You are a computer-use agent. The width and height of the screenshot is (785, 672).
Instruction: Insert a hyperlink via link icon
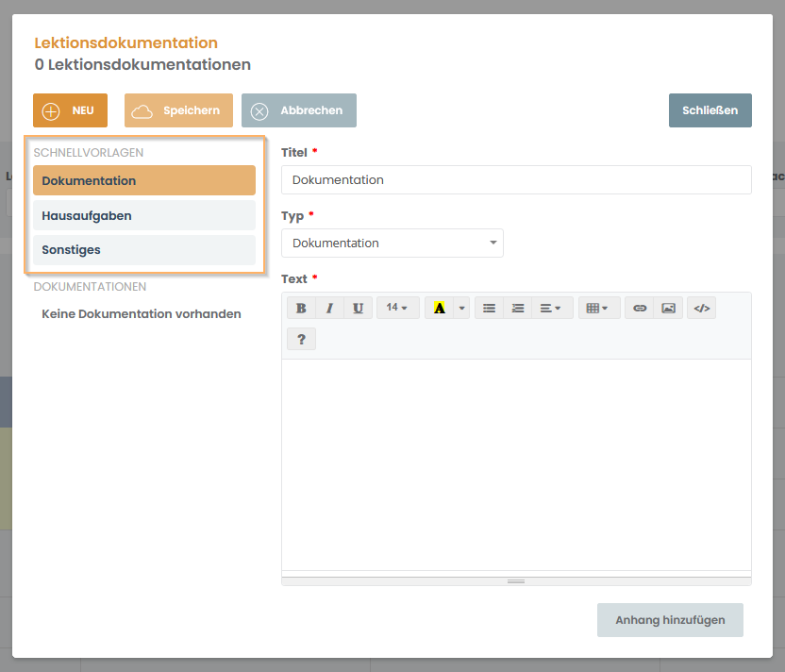pyautogui.click(x=640, y=308)
